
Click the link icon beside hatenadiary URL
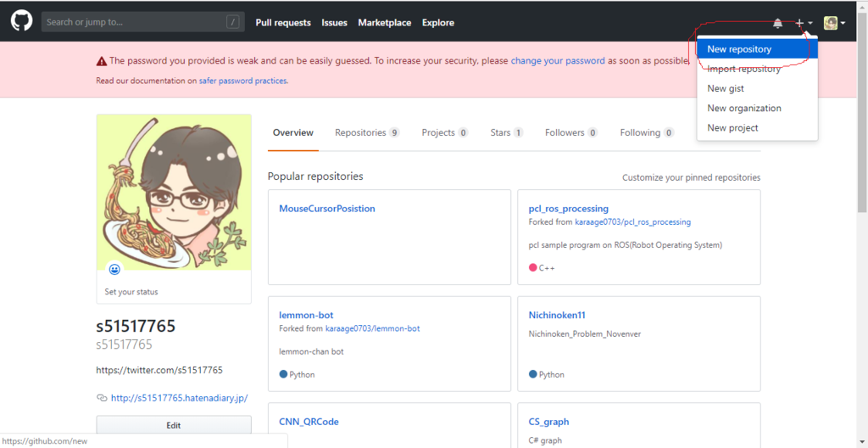coord(102,398)
